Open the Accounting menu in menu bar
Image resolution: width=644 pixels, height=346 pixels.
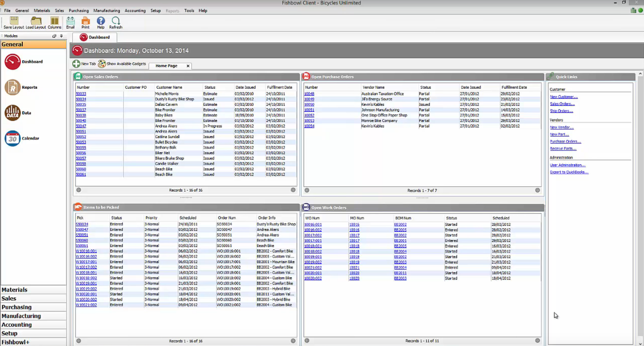point(135,11)
